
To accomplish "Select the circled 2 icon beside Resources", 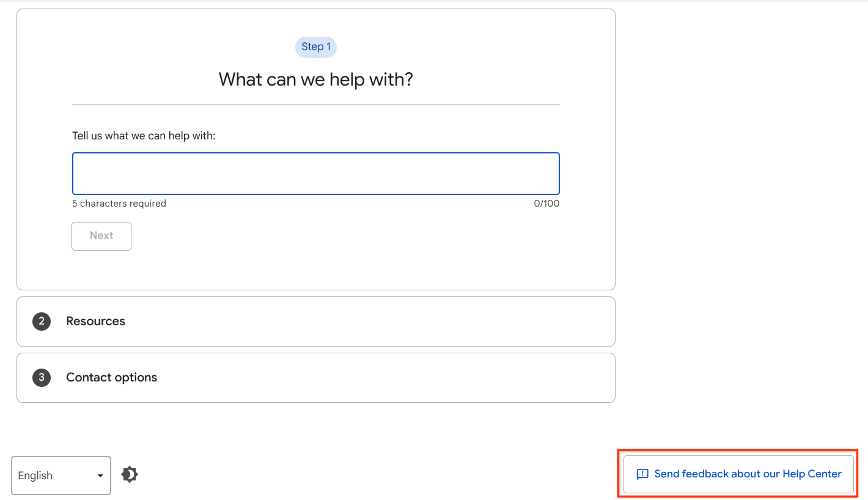I will (41, 321).
